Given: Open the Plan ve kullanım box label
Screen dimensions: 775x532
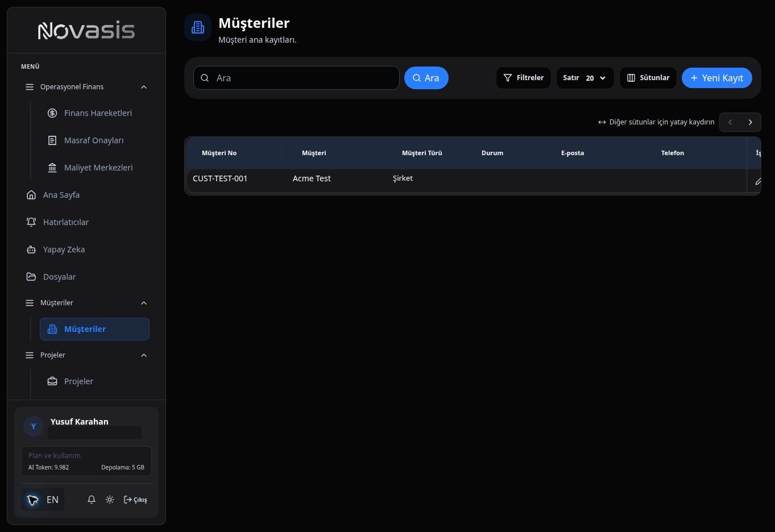Looking at the screenshot, I should pos(55,455).
